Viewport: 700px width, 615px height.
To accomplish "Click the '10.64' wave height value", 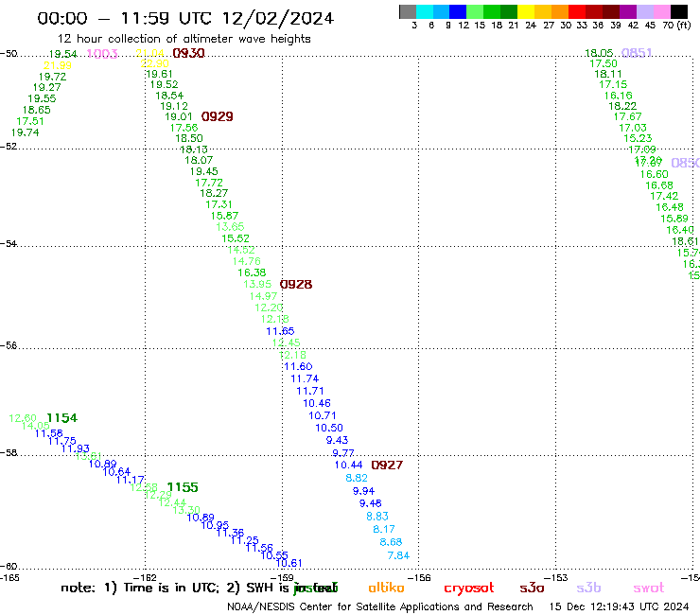I will click(x=116, y=471).
